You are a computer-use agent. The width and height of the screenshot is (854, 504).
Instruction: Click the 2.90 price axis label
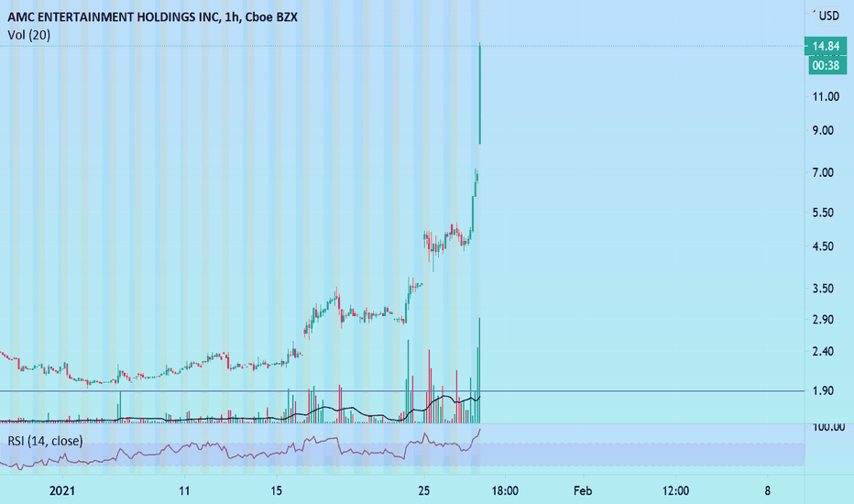823,320
